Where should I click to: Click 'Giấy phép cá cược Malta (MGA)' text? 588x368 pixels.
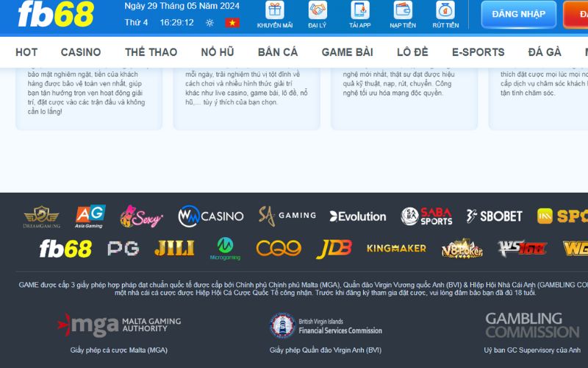(119, 350)
